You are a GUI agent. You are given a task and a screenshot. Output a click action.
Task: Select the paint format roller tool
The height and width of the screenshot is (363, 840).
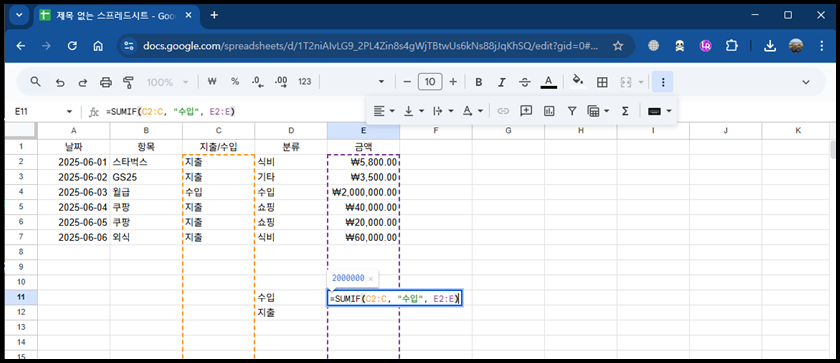128,82
